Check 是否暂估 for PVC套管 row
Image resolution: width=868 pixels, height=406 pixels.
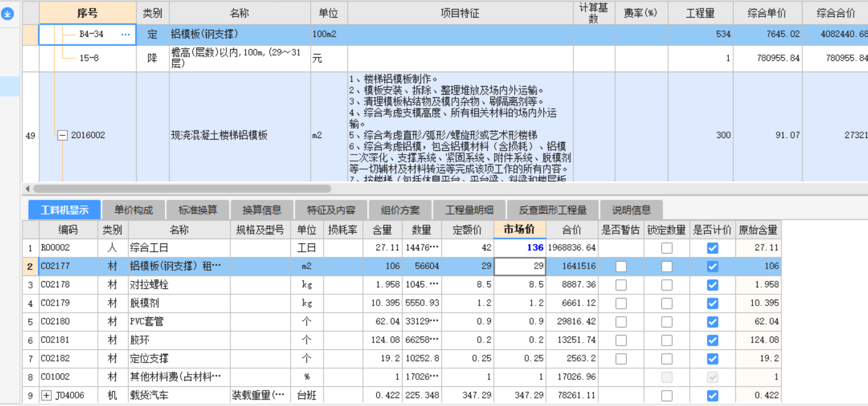pyautogui.click(x=621, y=322)
